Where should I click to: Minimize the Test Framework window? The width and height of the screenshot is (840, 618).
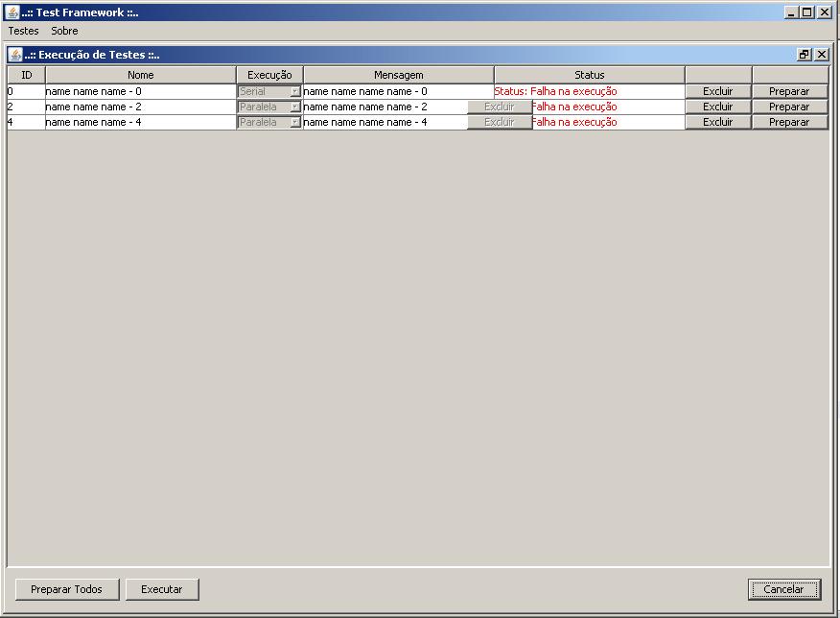(791, 12)
